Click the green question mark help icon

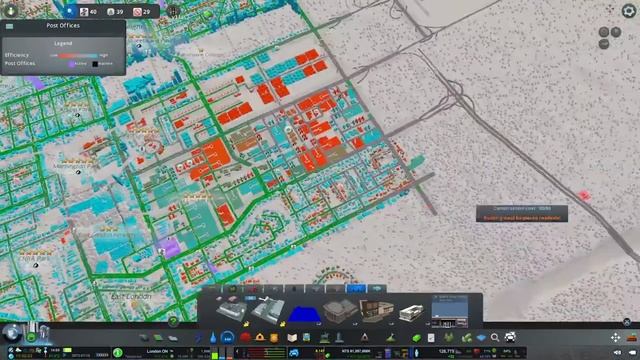tap(173, 322)
